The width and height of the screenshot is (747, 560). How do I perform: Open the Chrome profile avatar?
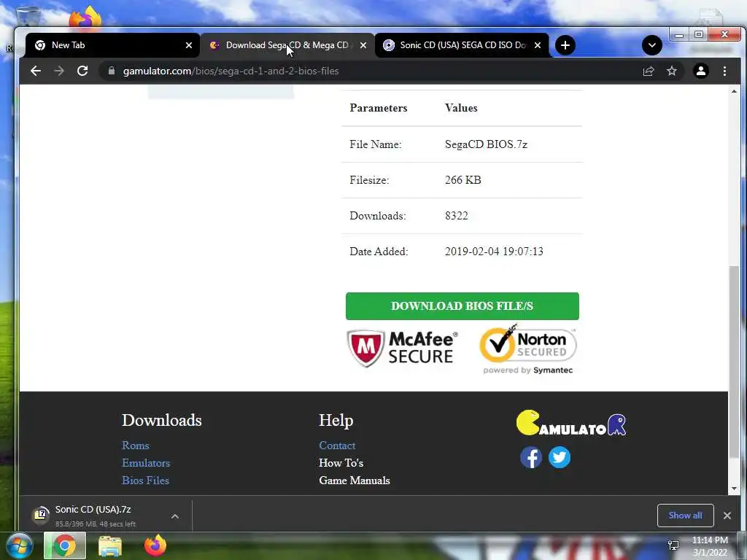701,71
